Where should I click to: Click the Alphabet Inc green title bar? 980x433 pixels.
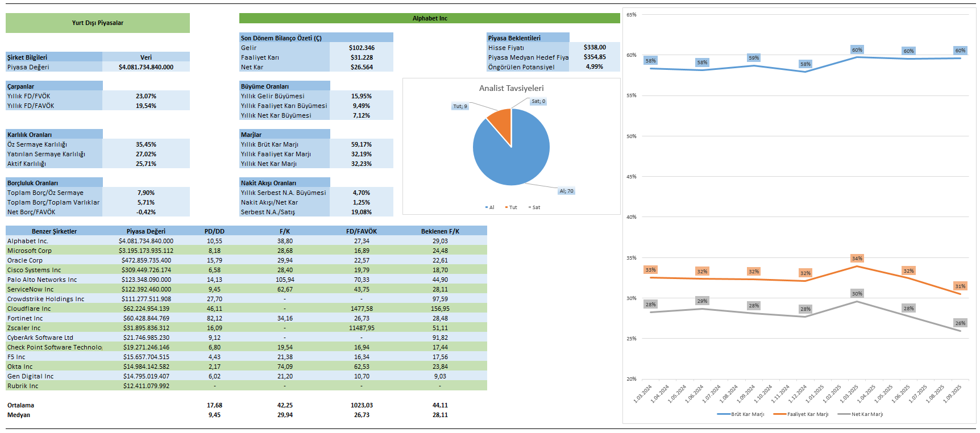(x=429, y=18)
